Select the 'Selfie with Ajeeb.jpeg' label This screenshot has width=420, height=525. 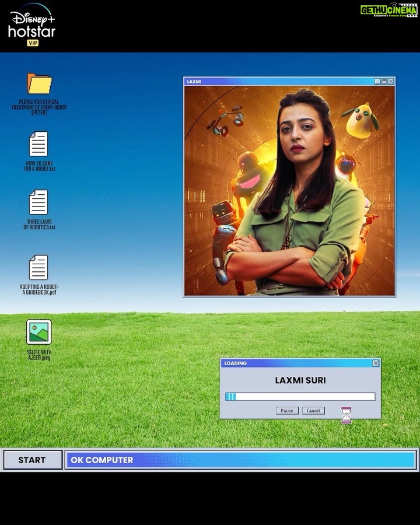(x=39, y=355)
